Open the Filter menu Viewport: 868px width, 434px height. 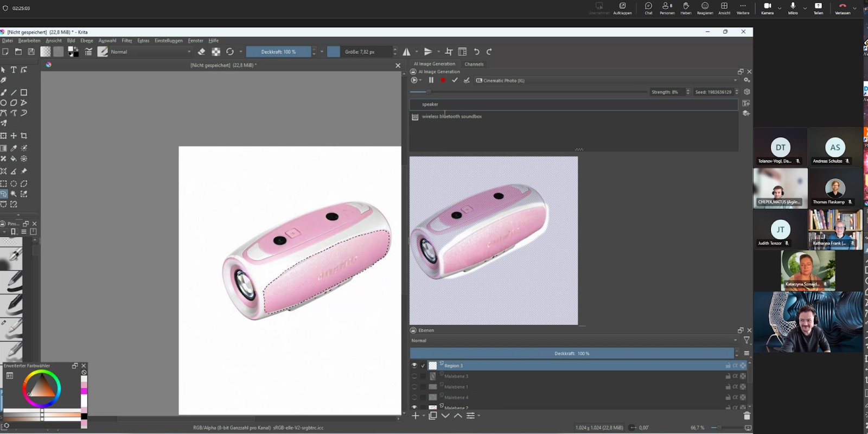coord(127,41)
